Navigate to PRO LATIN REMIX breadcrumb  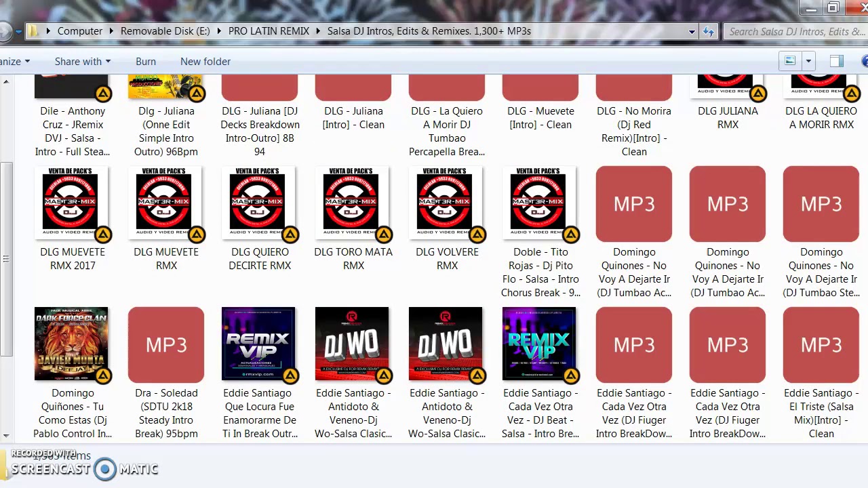tap(269, 31)
